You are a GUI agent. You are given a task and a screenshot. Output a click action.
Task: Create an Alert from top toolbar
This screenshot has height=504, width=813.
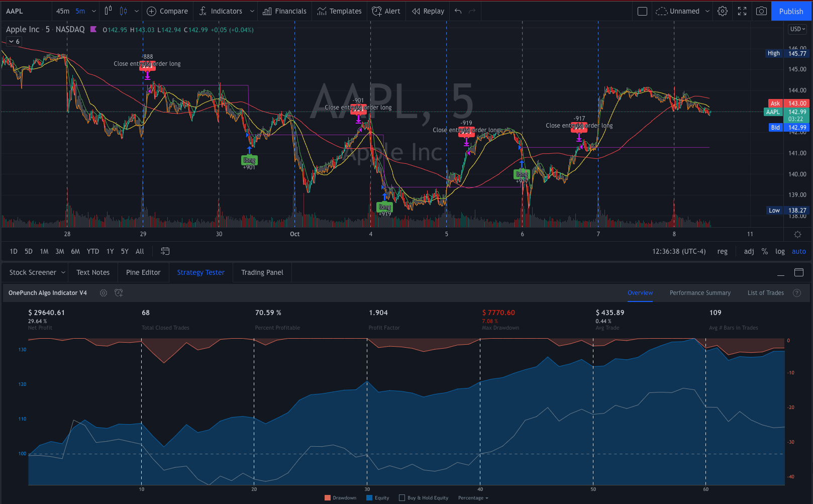386,11
